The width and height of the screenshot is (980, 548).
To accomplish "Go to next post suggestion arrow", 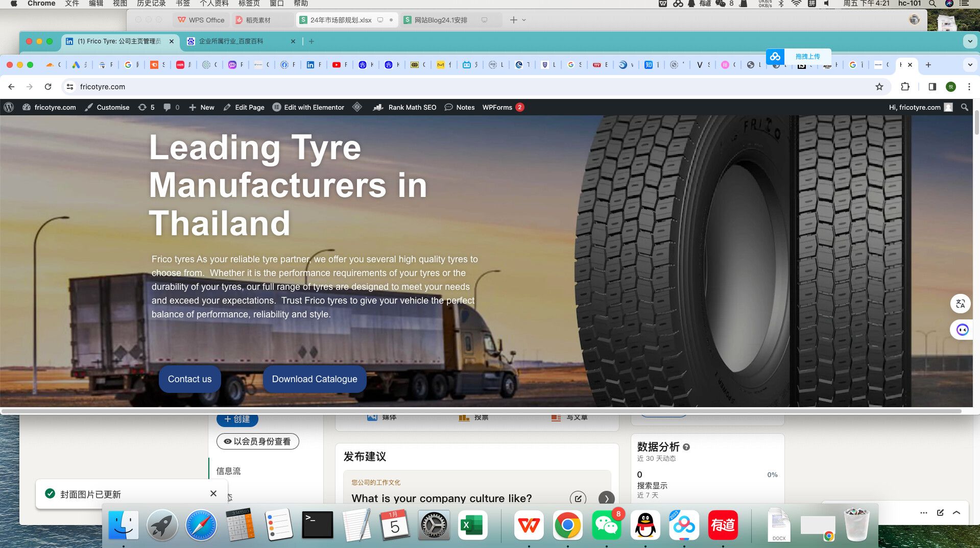I will (606, 498).
